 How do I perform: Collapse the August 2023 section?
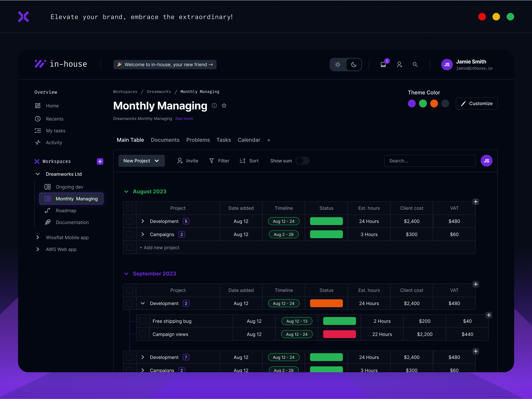click(x=126, y=191)
